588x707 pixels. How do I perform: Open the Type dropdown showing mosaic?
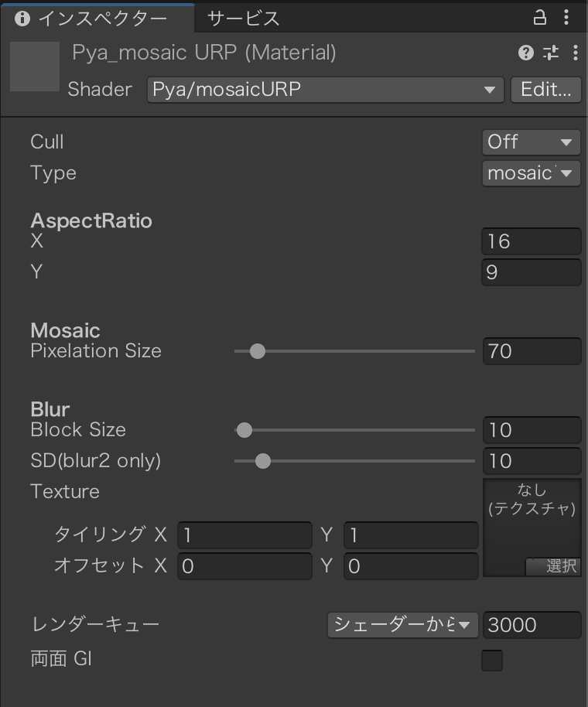[x=532, y=173]
